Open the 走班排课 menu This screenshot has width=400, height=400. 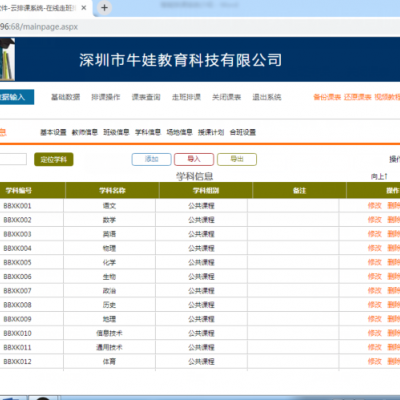click(x=186, y=97)
